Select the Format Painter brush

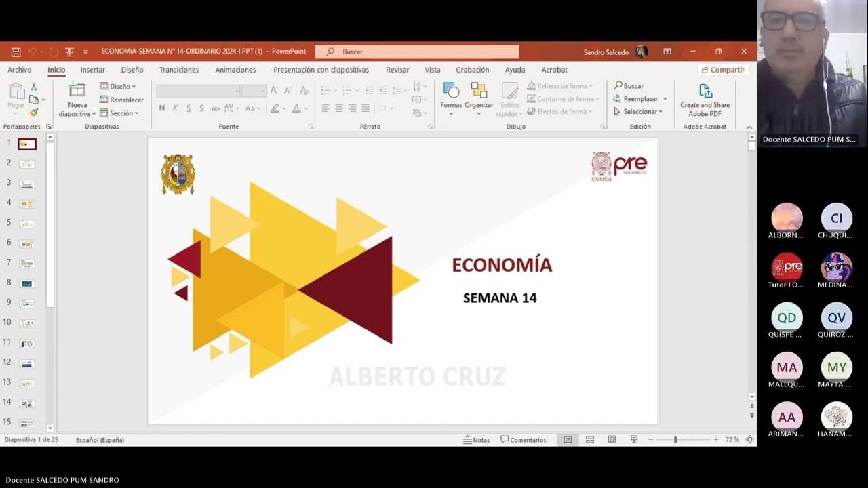coord(34,113)
